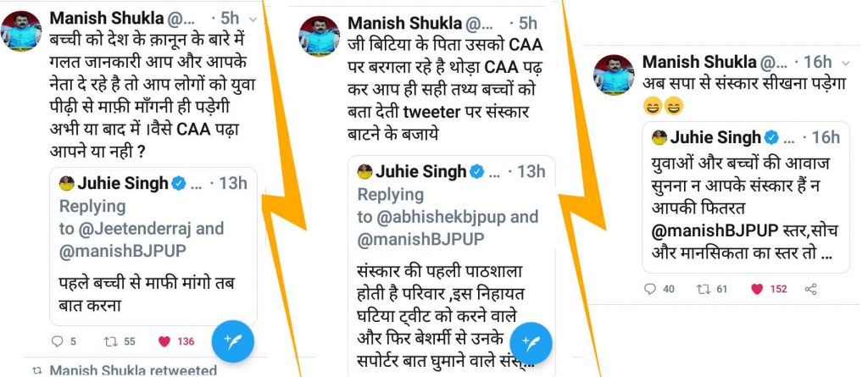Open dropdown arrow on 16h Manish Shukla tweet
868x377 pixels.
coord(845,63)
